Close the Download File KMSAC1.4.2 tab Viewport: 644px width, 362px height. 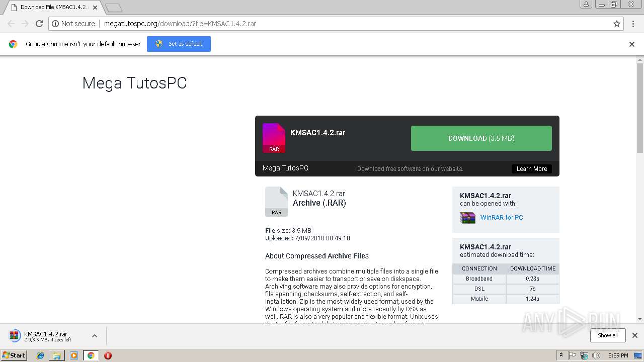(95, 8)
